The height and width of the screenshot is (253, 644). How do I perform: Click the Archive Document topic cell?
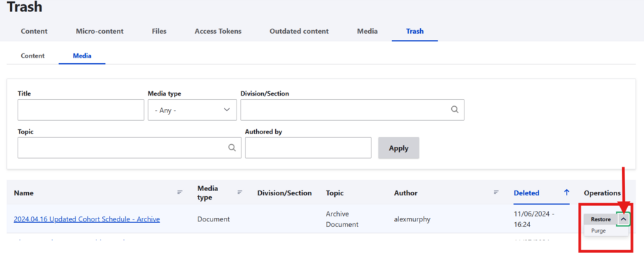pos(342,219)
